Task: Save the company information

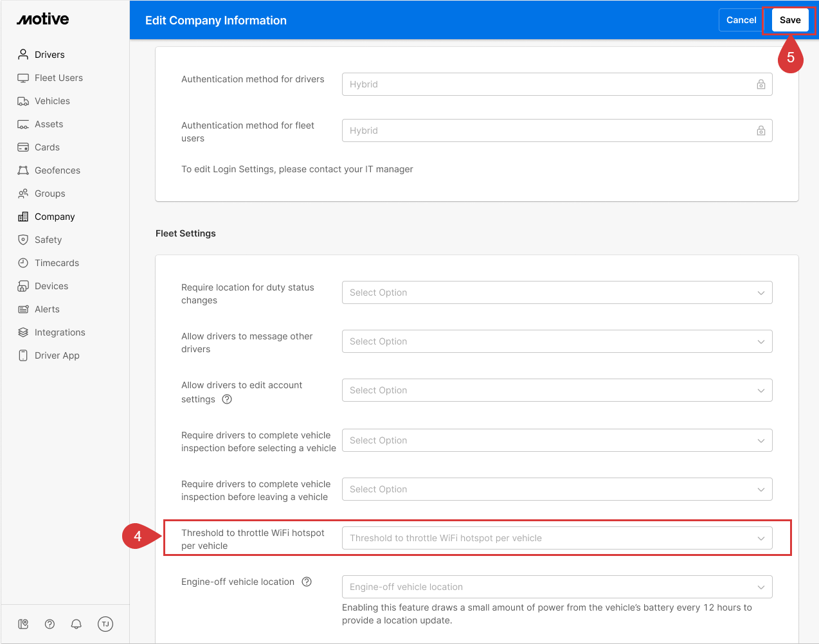Action: pyautogui.click(x=790, y=20)
